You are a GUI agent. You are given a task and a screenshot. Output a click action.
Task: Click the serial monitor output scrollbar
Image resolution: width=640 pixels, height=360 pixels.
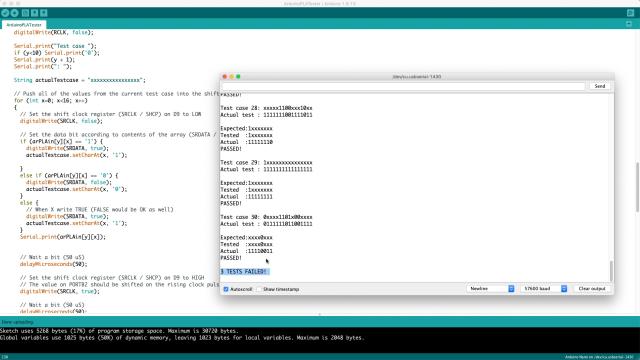611,270
